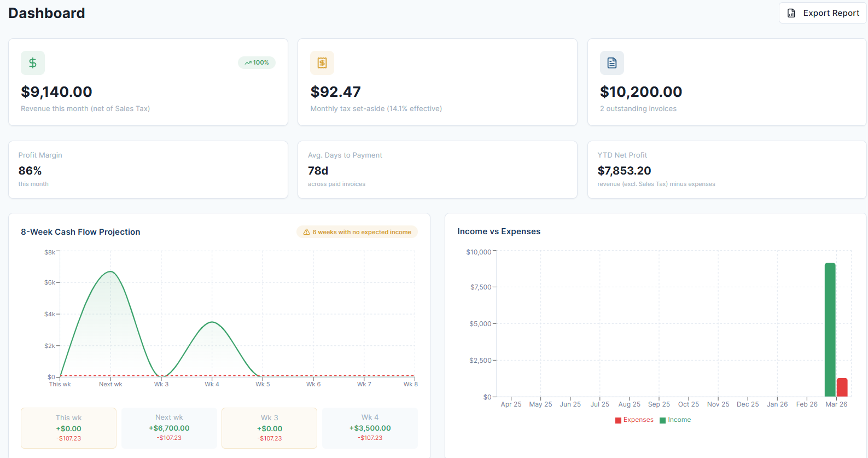This screenshot has width=868, height=458.
Task: Click the 100% trend-up badge
Action: point(257,63)
